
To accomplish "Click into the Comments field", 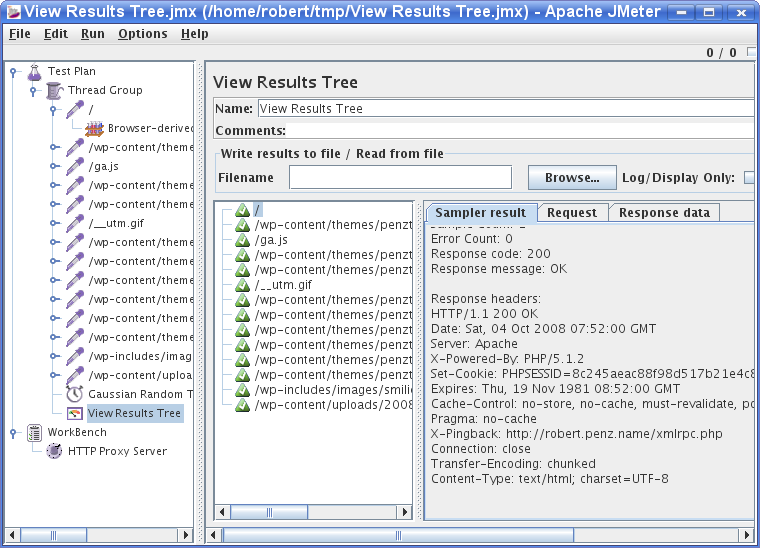I will click(x=521, y=131).
